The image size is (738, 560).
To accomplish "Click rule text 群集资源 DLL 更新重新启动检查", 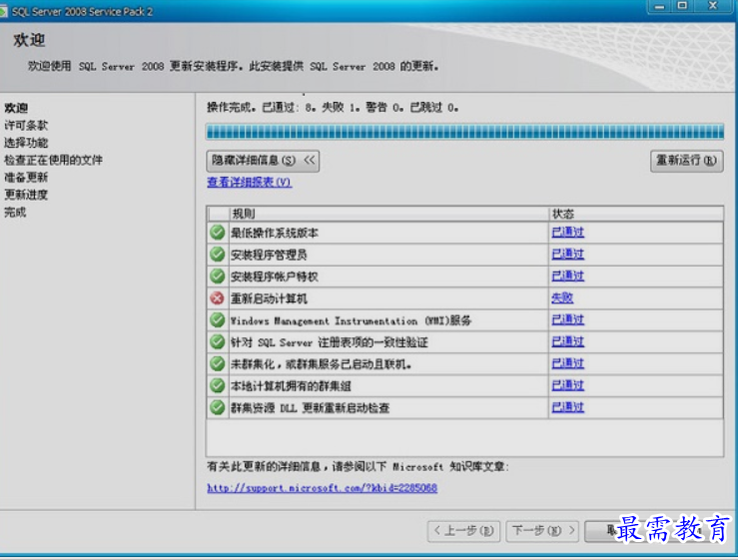I will point(311,408).
